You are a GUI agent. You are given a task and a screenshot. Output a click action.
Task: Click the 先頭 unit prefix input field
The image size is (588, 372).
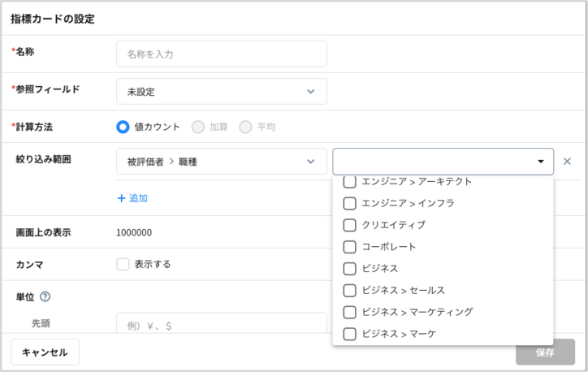point(222,323)
